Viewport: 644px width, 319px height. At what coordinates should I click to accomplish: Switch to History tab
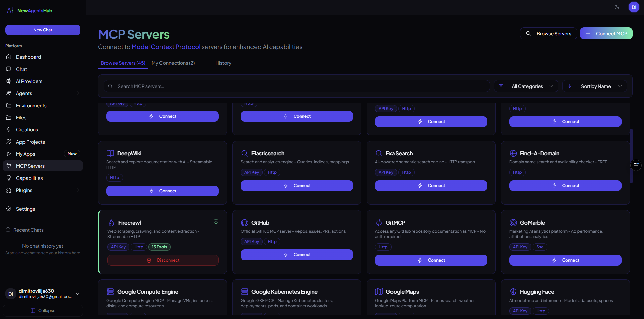[223, 63]
